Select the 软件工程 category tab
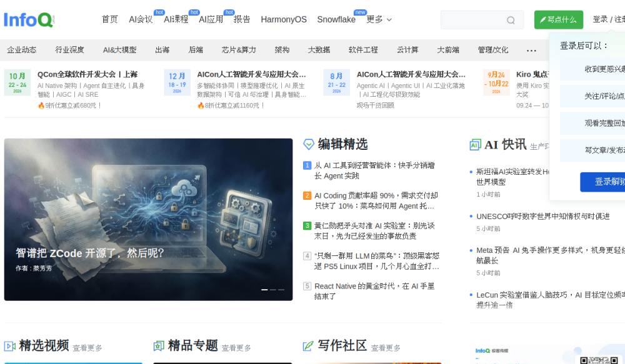Viewport: 625px width, 364px height. (363, 50)
